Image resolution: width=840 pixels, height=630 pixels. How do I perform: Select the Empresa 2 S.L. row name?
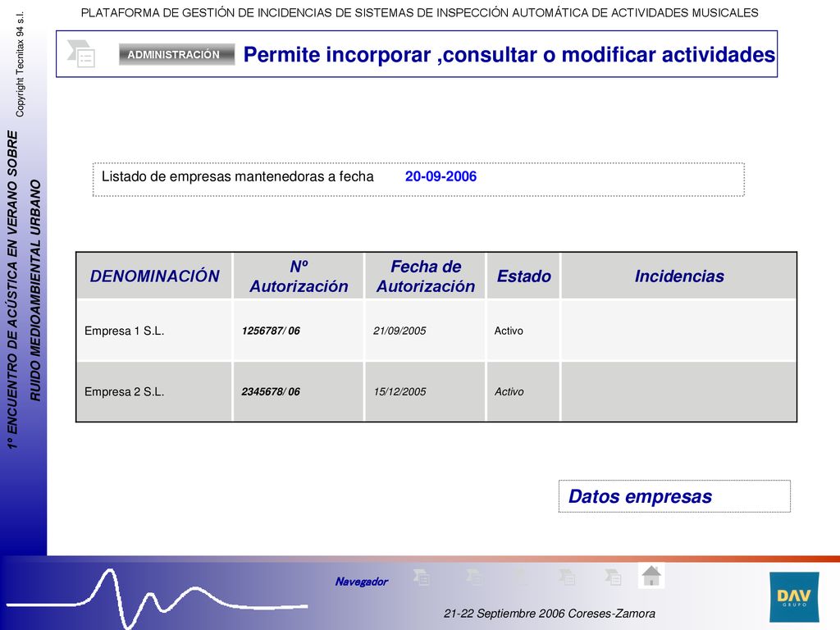point(125,391)
